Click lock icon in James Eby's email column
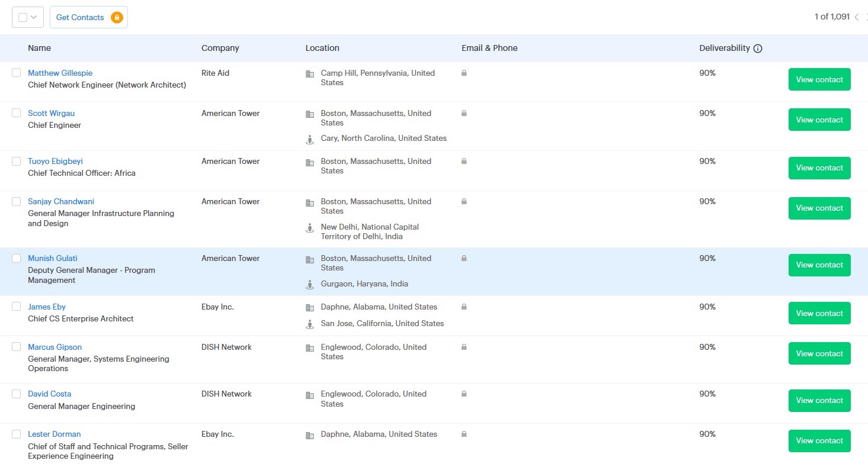This screenshot has width=868, height=467. pos(464,307)
